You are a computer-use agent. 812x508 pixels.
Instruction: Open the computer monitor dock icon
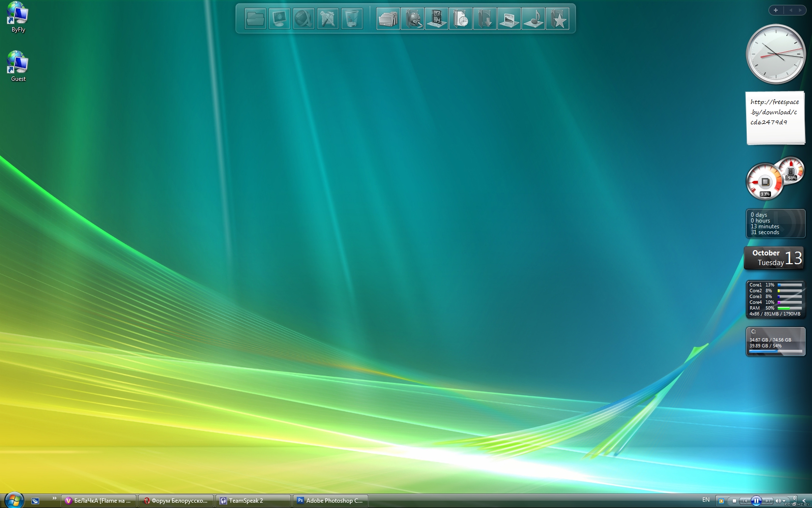(279, 19)
